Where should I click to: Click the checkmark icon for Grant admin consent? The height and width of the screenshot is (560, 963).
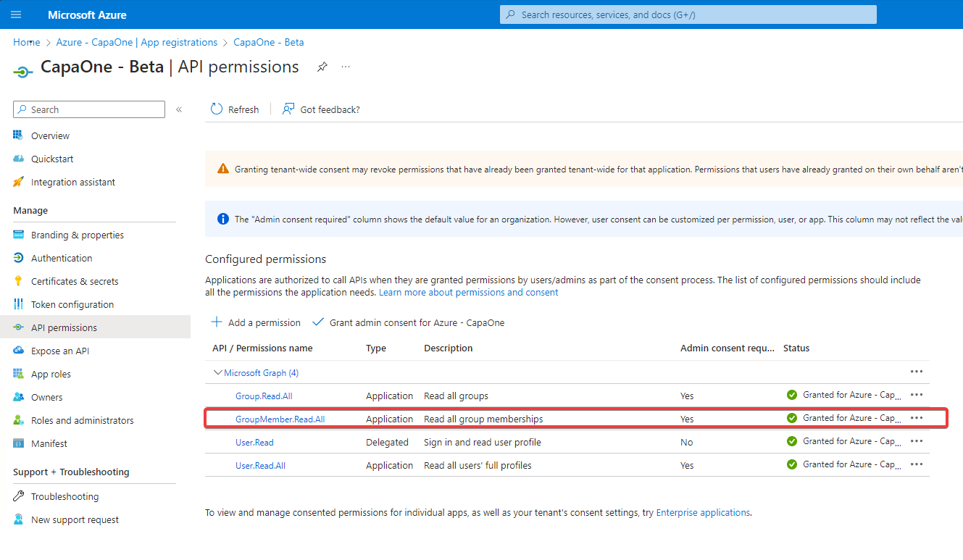(317, 322)
